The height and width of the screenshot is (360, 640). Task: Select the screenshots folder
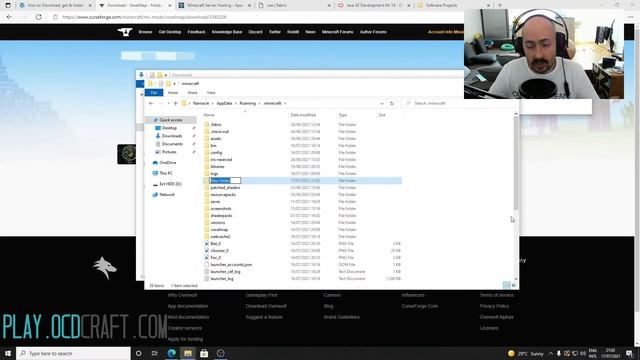pyautogui.click(x=220, y=209)
